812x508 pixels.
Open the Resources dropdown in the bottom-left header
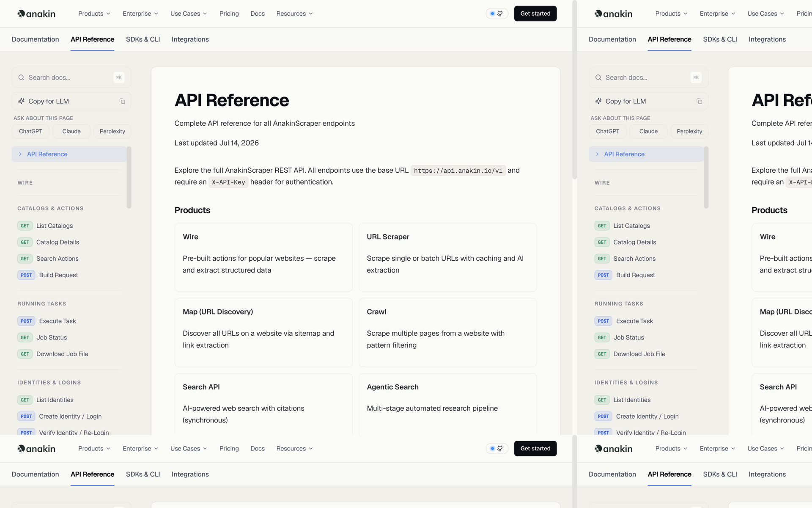tap(294, 448)
